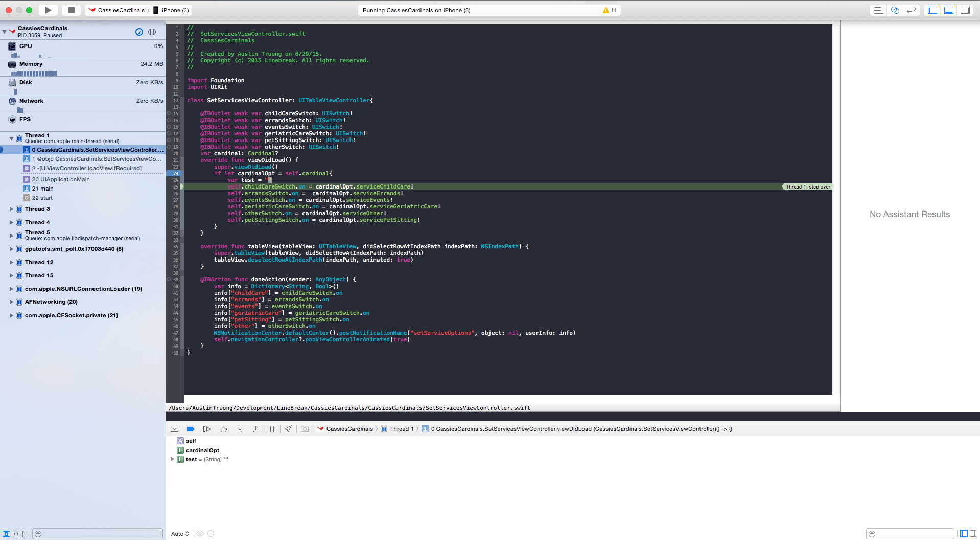
Task: Show the Version editor
Action: [x=911, y=10]
